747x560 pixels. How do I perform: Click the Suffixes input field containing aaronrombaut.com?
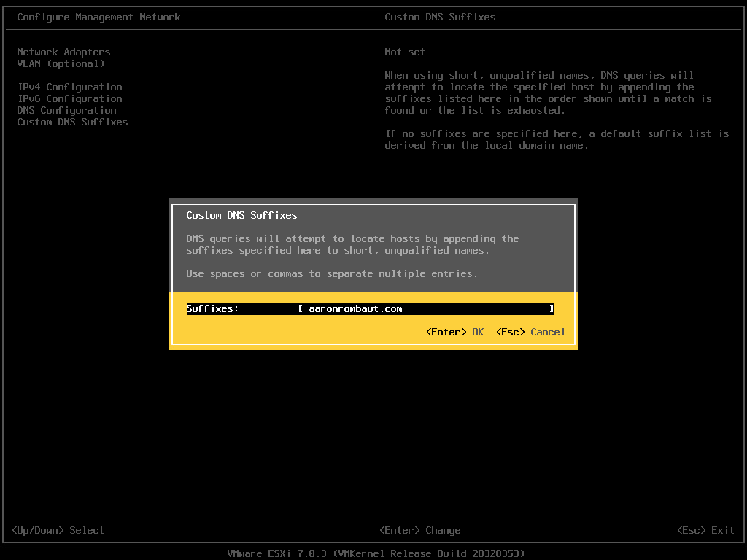(426, 308)
